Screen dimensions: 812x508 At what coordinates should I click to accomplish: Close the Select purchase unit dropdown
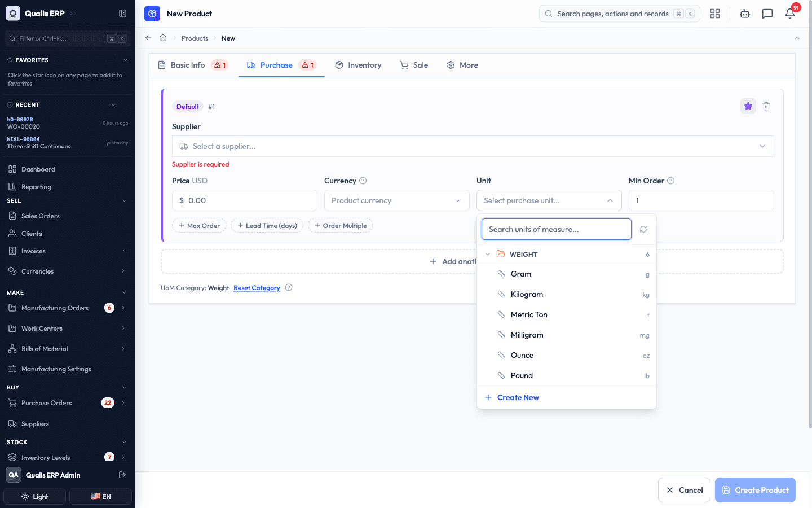[x=549, y=200]
